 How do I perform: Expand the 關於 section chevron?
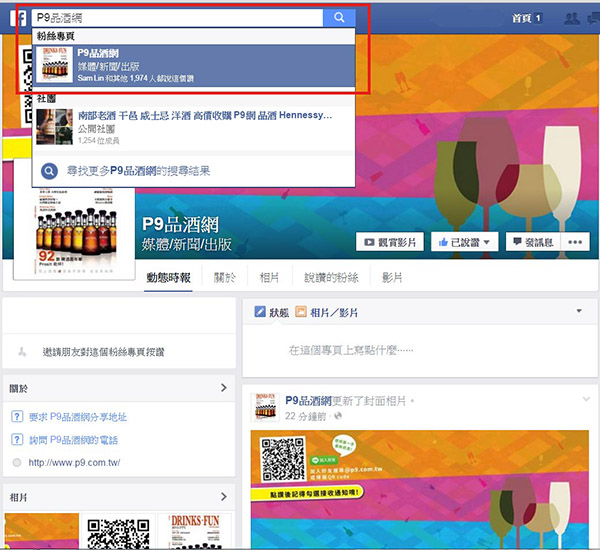[224, 388]
